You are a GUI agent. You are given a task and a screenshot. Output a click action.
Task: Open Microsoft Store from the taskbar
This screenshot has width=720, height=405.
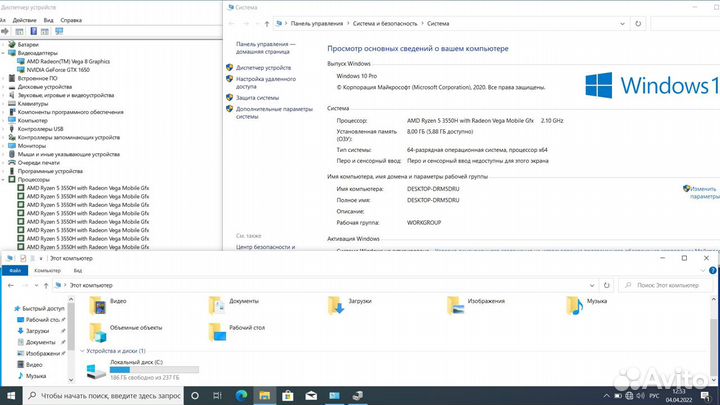click(x=288, y=395)
